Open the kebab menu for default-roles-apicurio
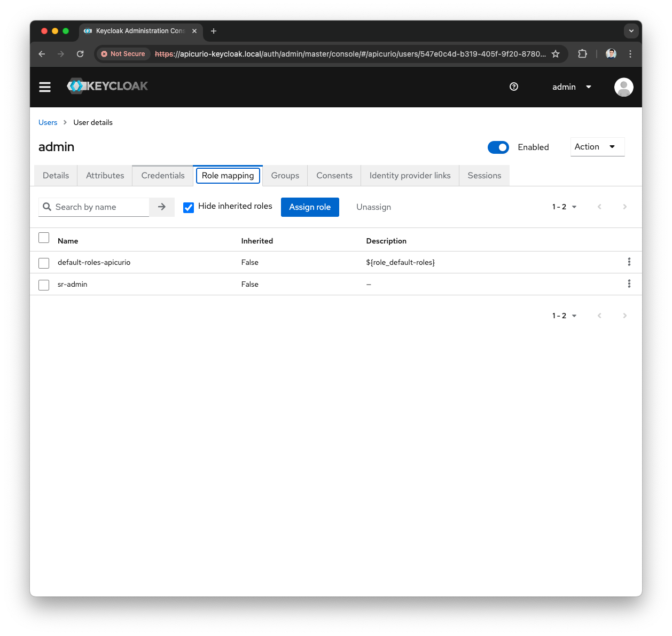The image size is (672, 636). click(629, 262)
